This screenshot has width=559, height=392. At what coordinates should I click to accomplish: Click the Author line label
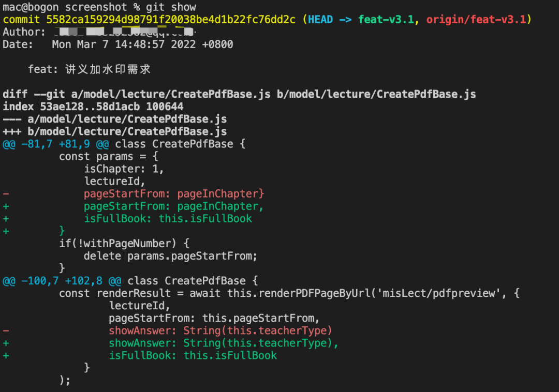pyautogui.click(x=24, y=32)
